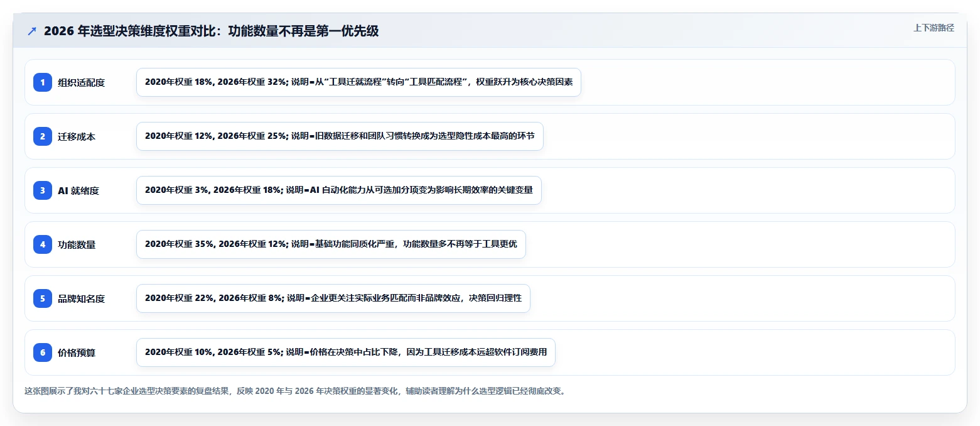Screen dimensions: 980x426
Task: Select the '迁移成本' label
Action: 77,137
